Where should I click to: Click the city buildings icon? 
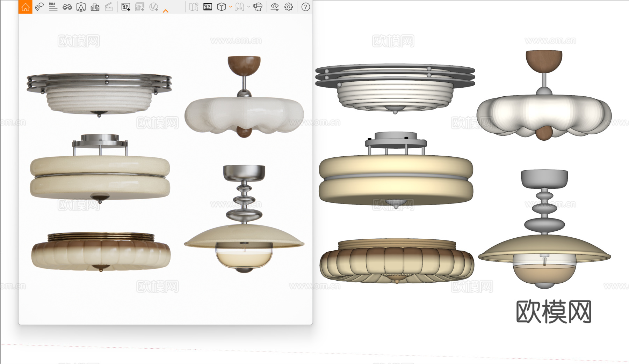coord(95,7)
